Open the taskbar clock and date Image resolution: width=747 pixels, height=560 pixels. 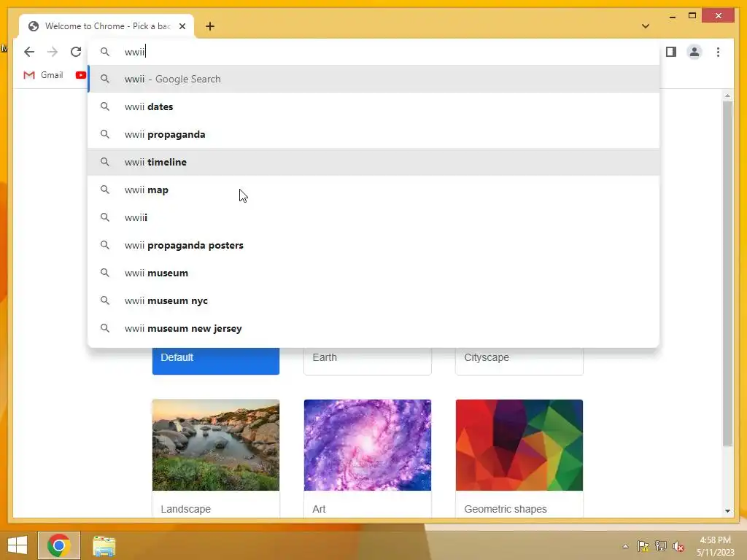click(715, 546)
